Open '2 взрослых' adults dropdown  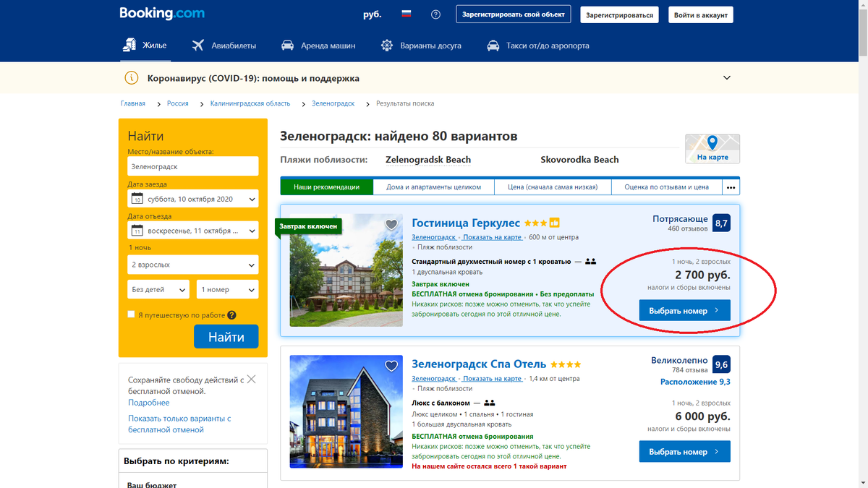pos(193,265)
